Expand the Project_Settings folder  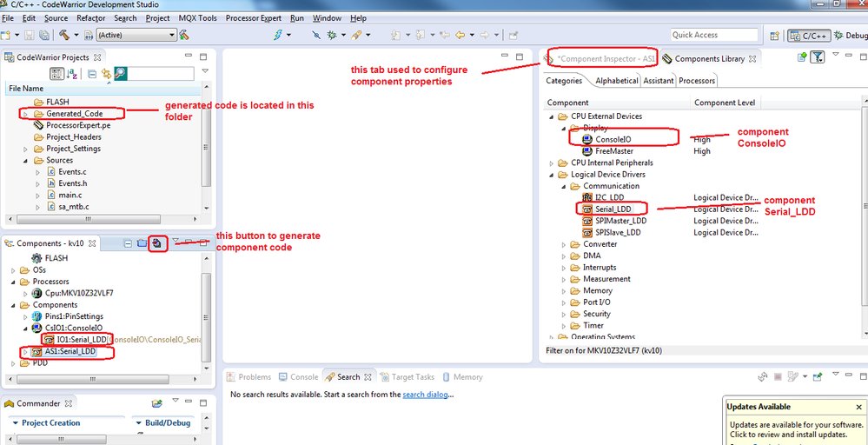tap(25, 149)
